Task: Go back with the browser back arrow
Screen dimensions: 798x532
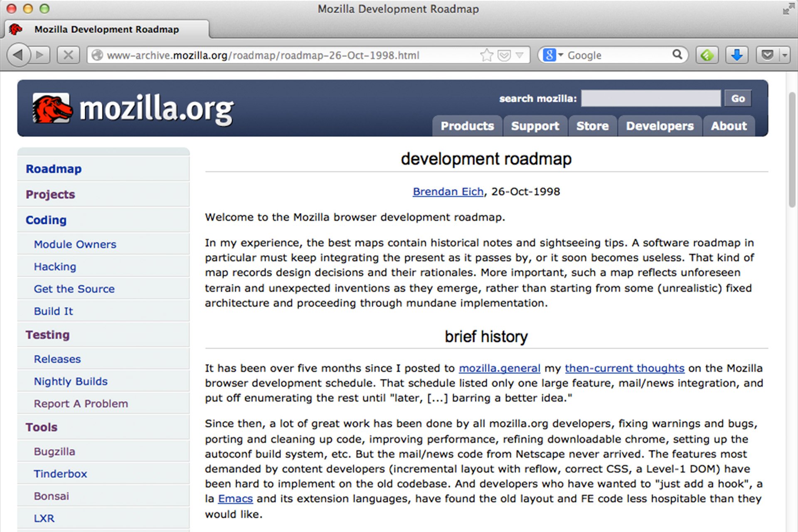Action: tap(18, 55)
